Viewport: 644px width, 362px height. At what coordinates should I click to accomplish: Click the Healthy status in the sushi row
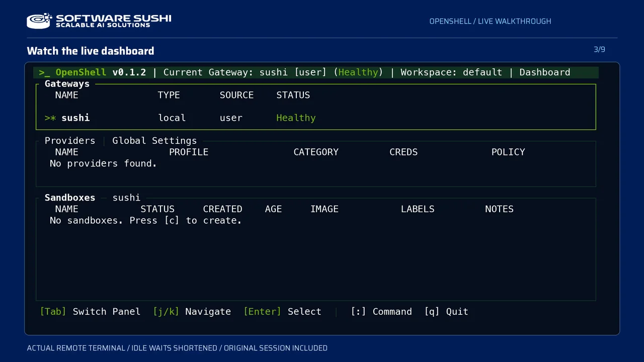(x=296, y=118)
